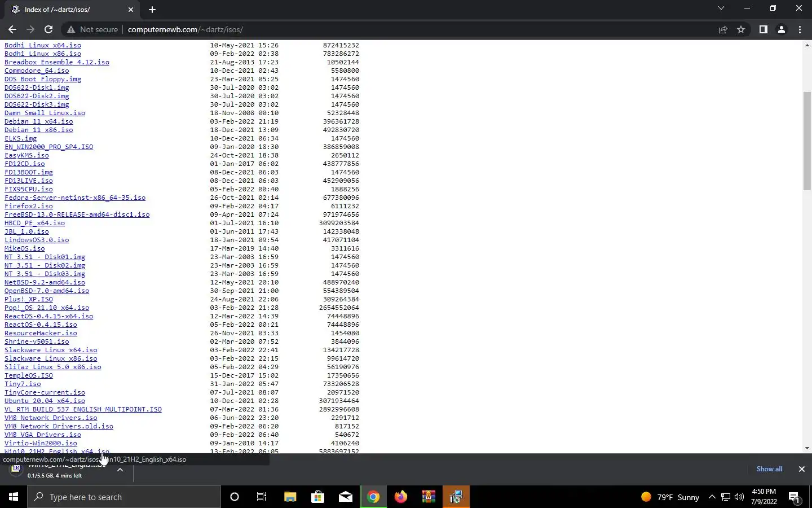This screenshot has width=812, height=508.
Task: Open Cortana from the taskbar
Action: click(235, 497)
